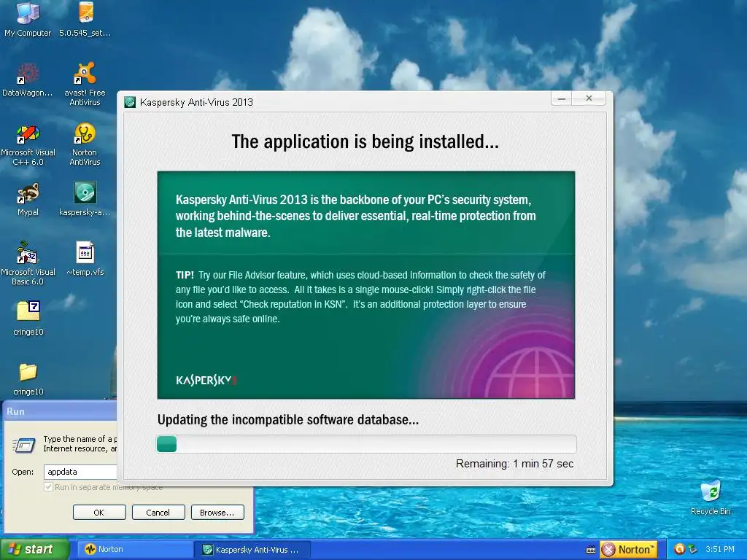Click Cancel in the Run dialog

tap(158, 513)
